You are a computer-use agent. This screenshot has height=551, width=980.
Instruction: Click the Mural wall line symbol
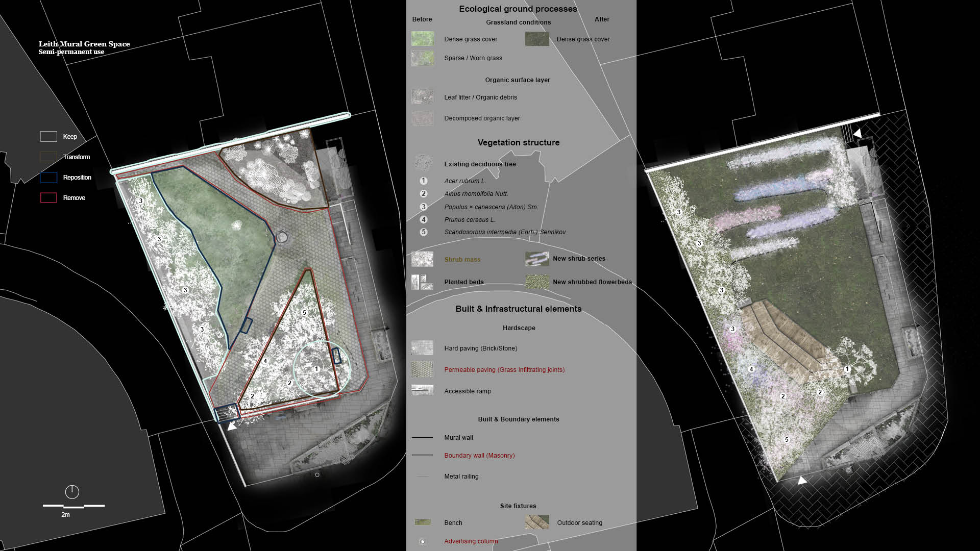(422, 437)
